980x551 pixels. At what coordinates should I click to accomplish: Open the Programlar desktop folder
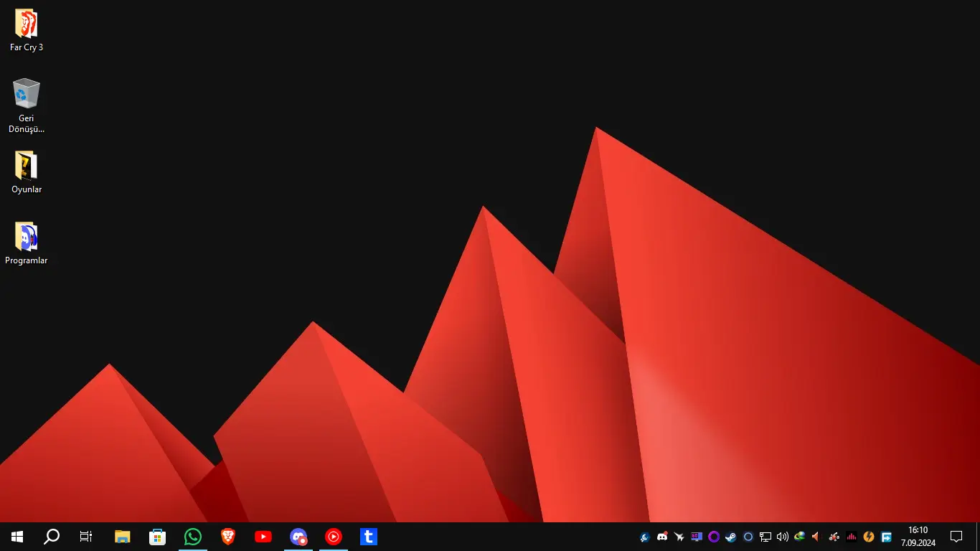tap(27, 244)
